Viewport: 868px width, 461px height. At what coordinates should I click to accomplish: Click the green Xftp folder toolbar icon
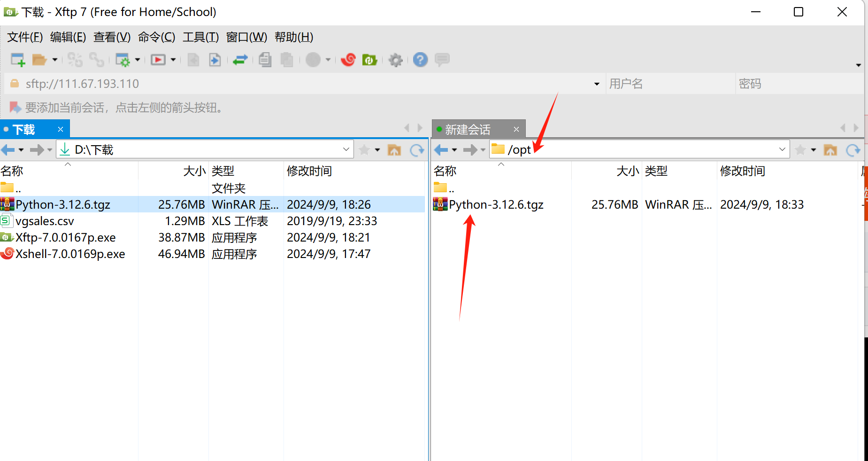(x=370, y=60)
